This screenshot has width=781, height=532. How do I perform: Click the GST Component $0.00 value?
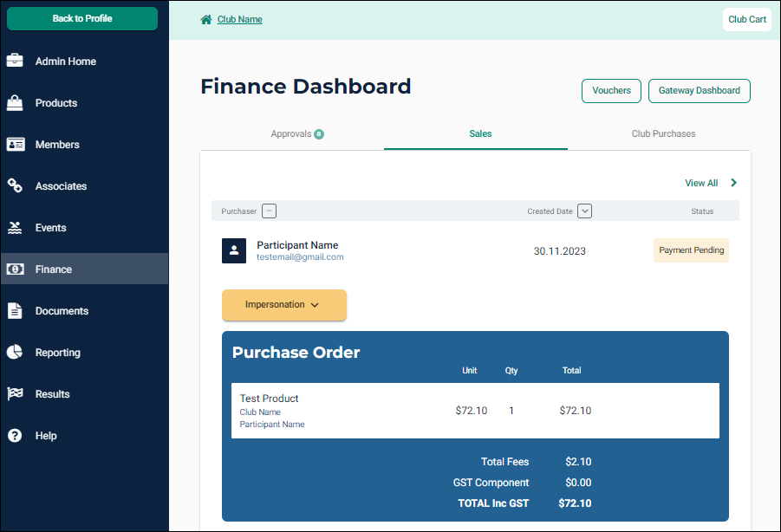pos(578,483)
